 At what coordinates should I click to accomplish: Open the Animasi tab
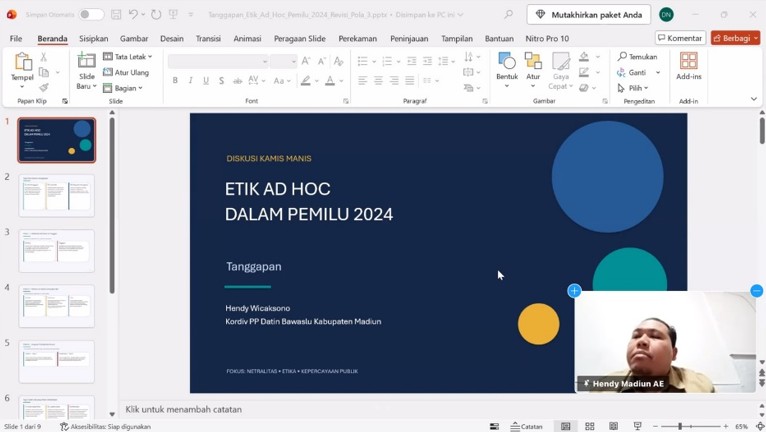(247, 38)
